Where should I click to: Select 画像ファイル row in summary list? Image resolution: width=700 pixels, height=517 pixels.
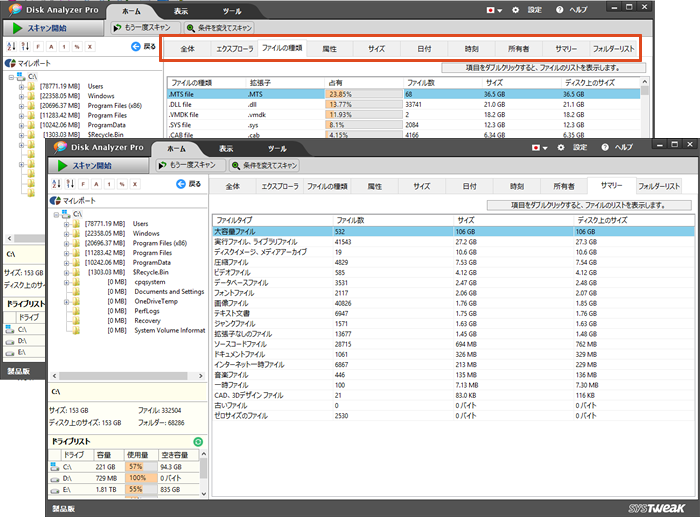coord(453,304)
